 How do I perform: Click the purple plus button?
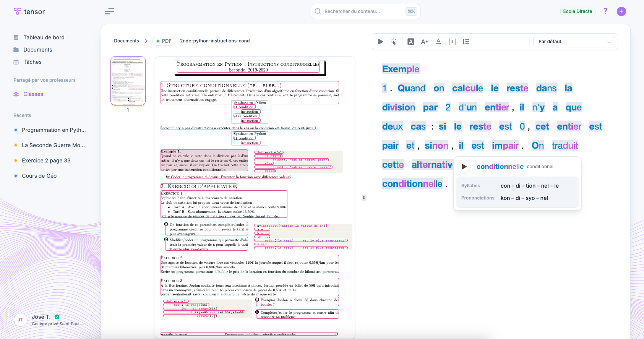point(621,11)
